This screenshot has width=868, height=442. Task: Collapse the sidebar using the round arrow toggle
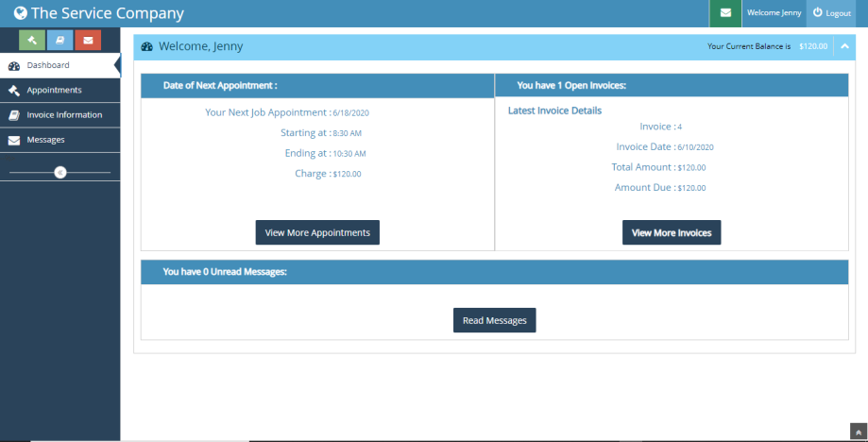pos(60,173)
